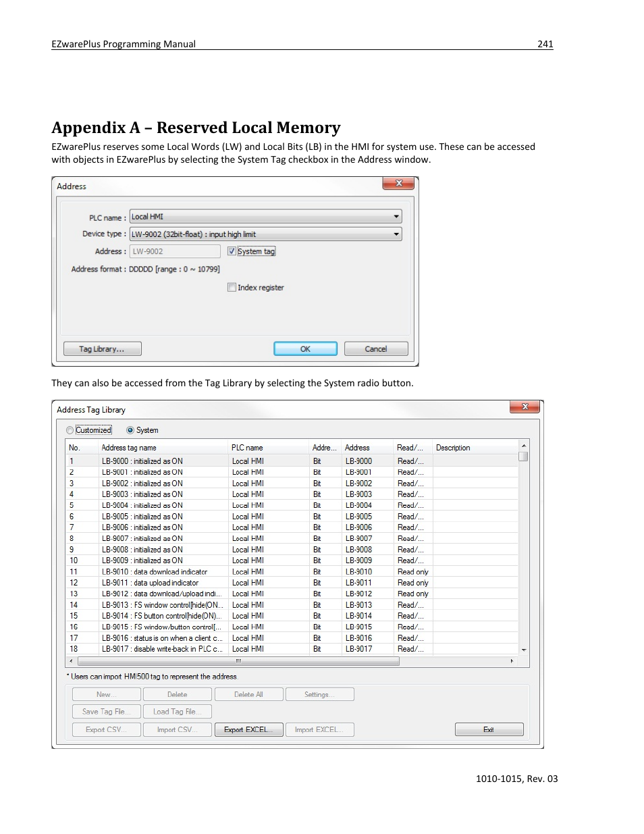Open the Settings button
Viewport: 644px width, 834px height.
click(320, 694)
